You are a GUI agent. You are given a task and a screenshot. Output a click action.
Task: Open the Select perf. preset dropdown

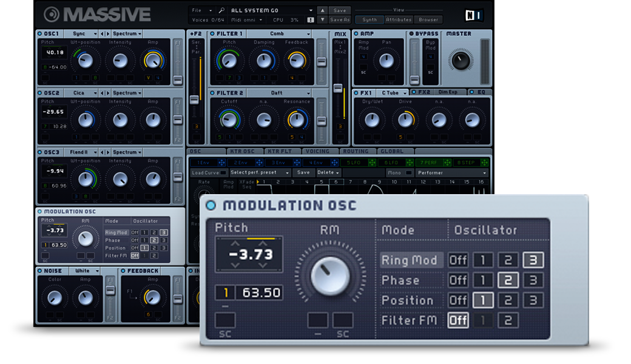260,172
